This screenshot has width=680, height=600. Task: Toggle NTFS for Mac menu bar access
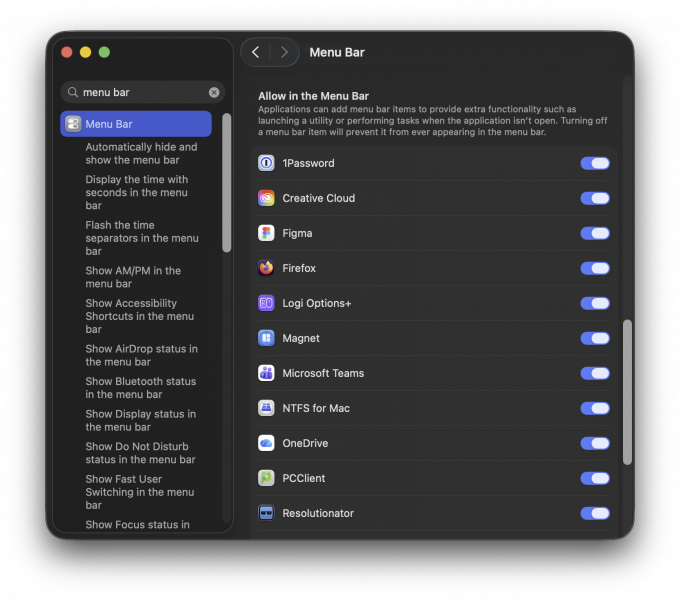tap(595, 408)
